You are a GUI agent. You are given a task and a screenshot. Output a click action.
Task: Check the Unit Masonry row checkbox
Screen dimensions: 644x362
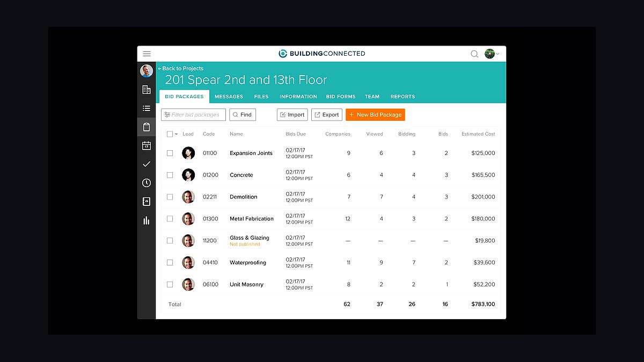[x=170, y=284]
